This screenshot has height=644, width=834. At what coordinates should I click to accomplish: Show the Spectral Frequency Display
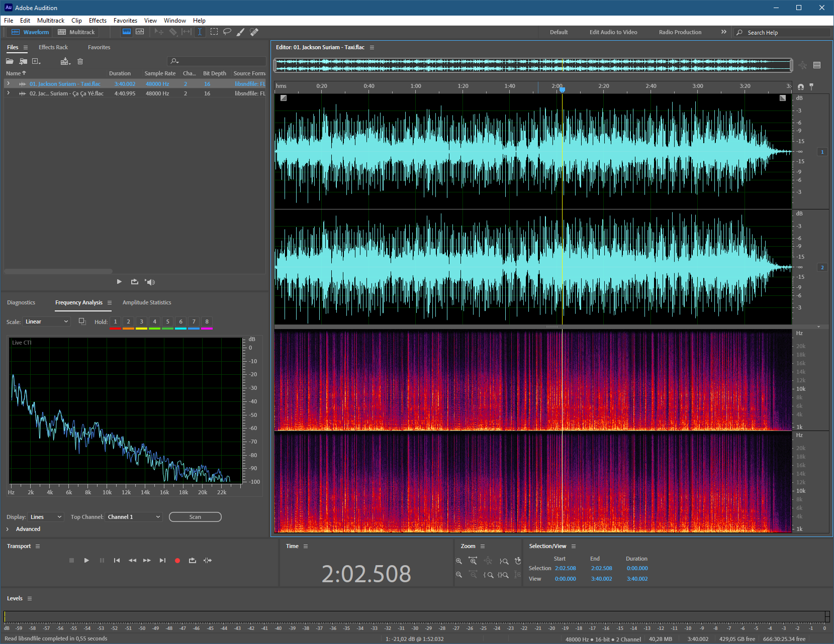[127, 32]
